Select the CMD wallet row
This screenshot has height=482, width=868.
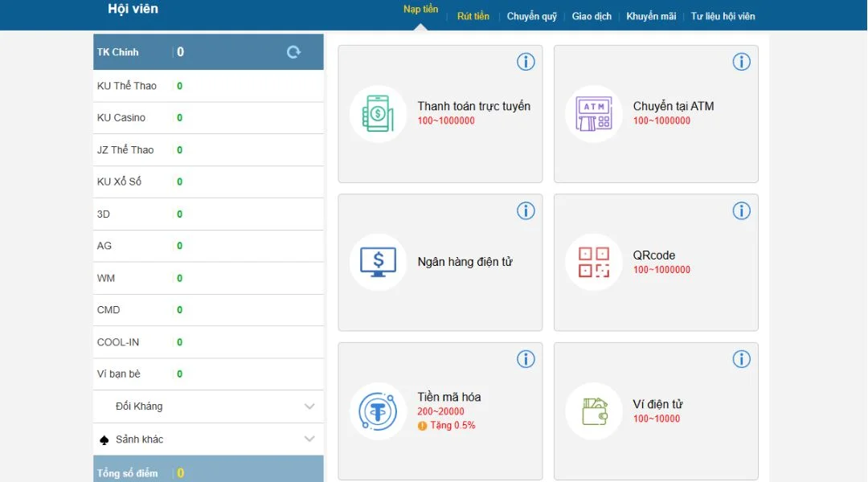click(x=208, y=310)
